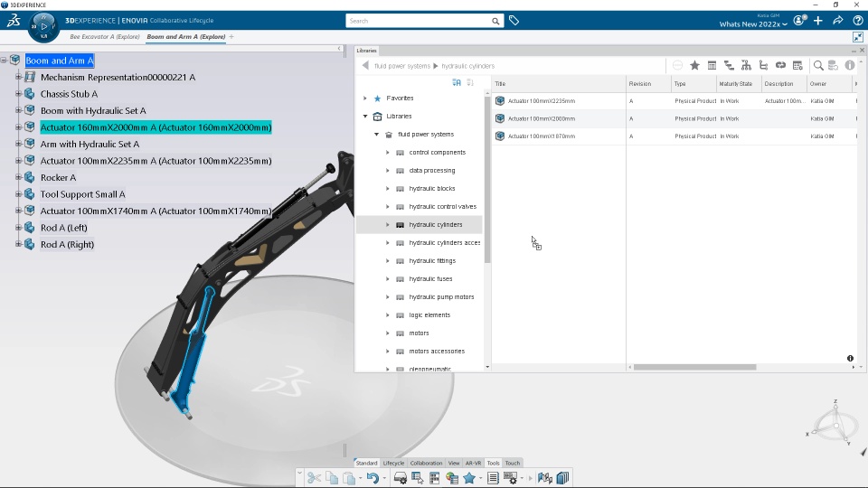Click the chain link icon in Libraries toolbar

tap(780, 65)
